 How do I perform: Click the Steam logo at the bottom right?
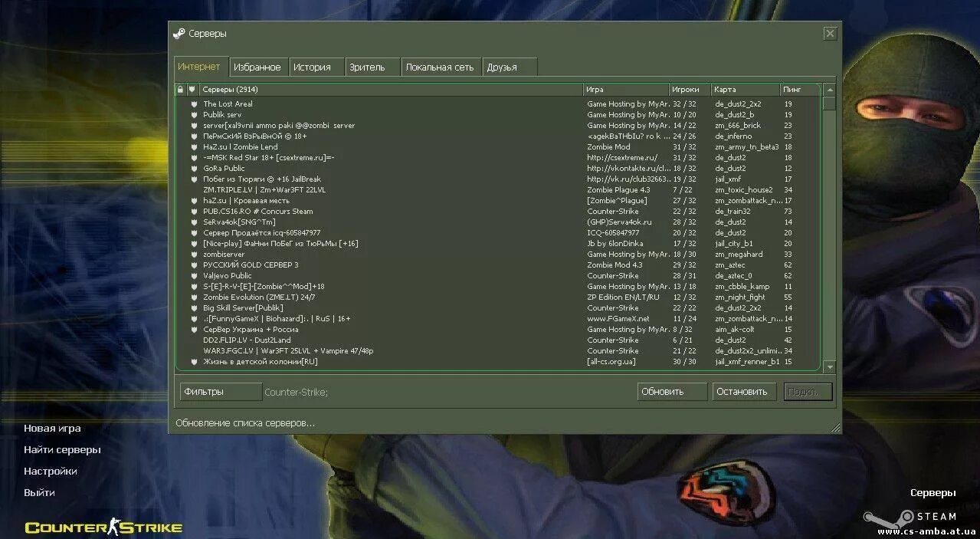[x=908, y=515]
